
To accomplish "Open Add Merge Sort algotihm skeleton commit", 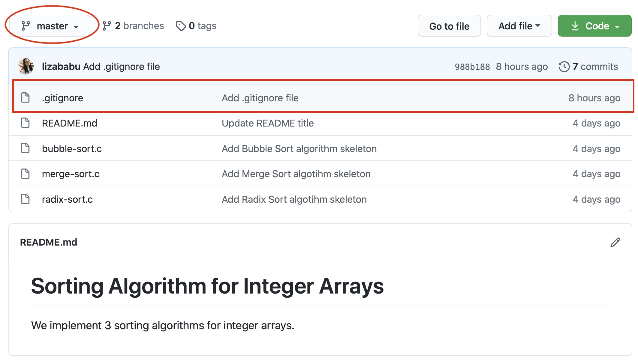I will [296, 174].
